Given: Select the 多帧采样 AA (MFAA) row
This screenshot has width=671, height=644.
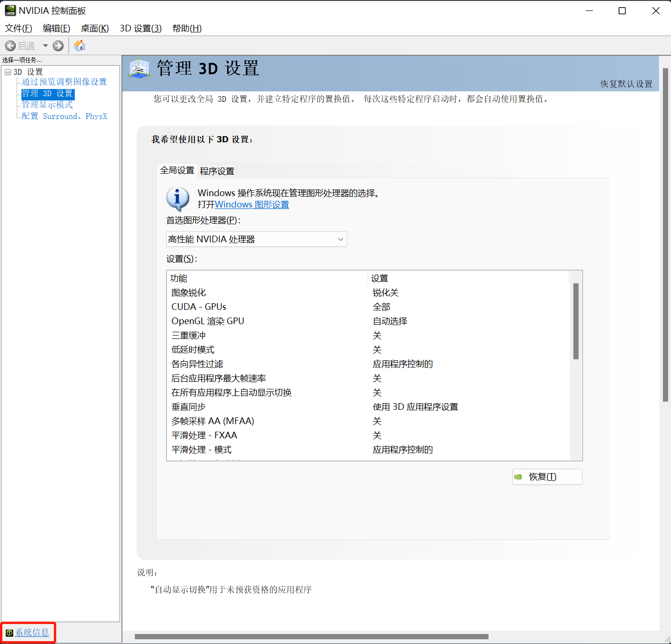Looking at the screenshot, I should coord(368,421).
